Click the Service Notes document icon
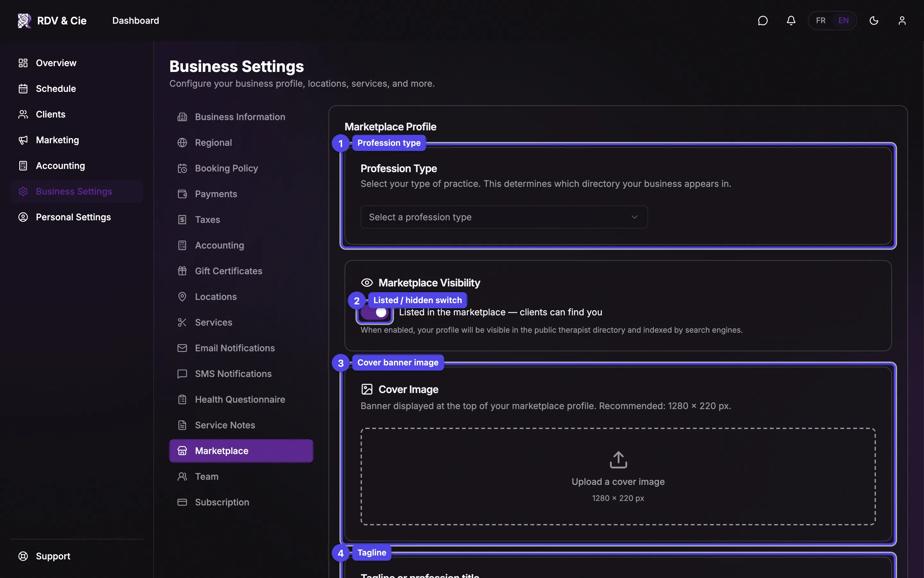The height and width of the screenshot is (578, 924). 182,425
